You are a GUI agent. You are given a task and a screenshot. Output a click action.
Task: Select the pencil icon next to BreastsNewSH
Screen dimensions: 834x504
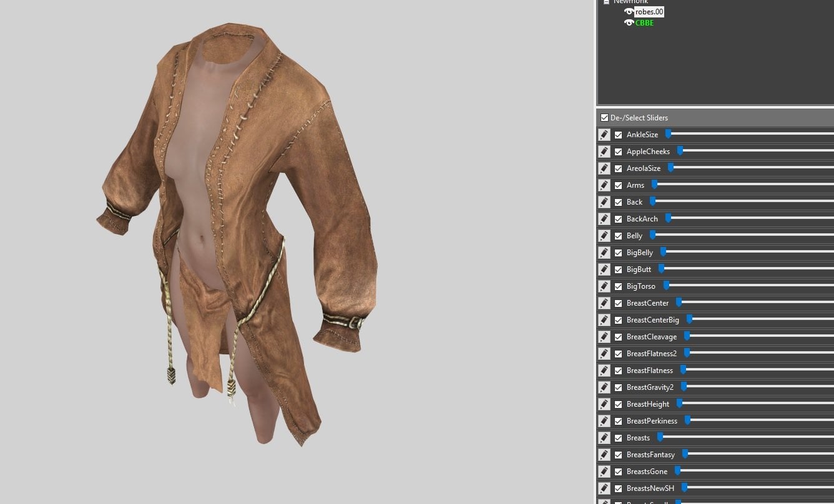pyautogui.click(x=604, y=488)
